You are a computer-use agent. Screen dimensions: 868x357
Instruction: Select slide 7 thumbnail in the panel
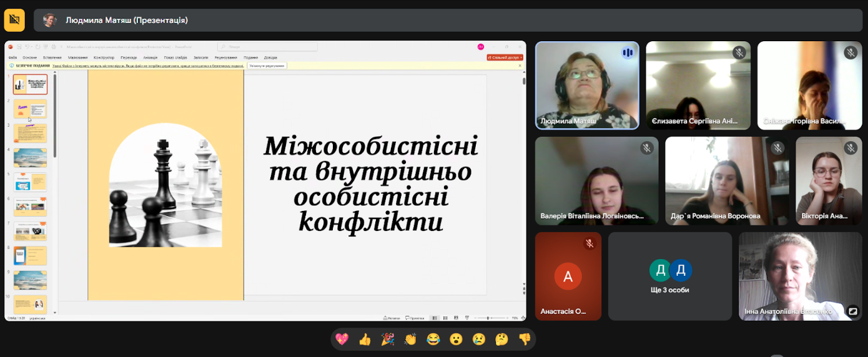[x=30, y=231]
